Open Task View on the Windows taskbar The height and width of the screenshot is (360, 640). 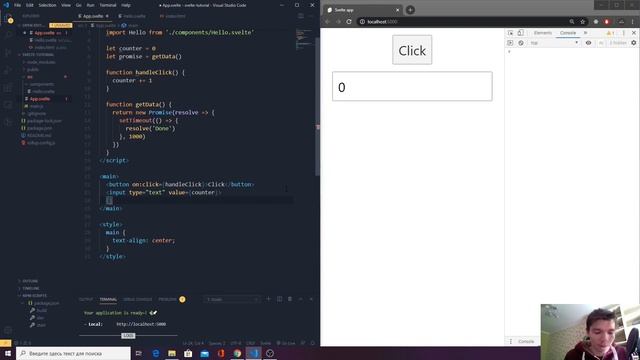click(139, 353)
